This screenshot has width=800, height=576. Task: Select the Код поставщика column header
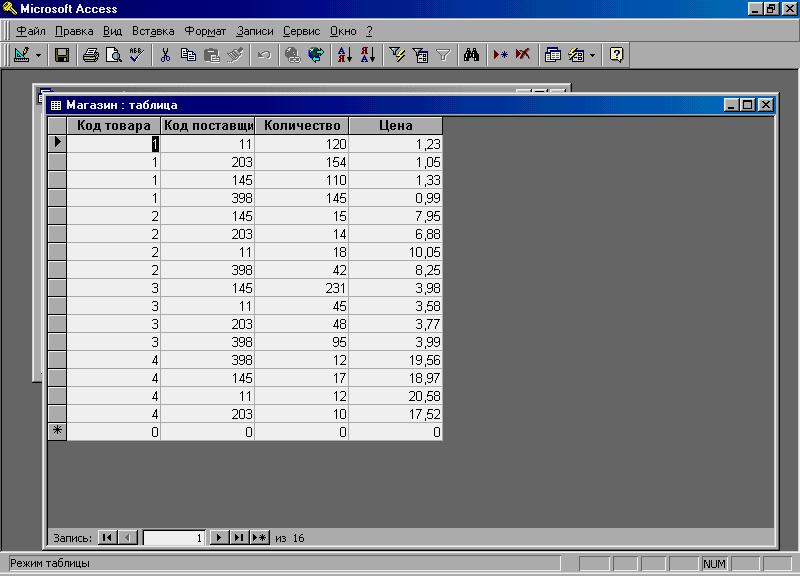(208, 126)
